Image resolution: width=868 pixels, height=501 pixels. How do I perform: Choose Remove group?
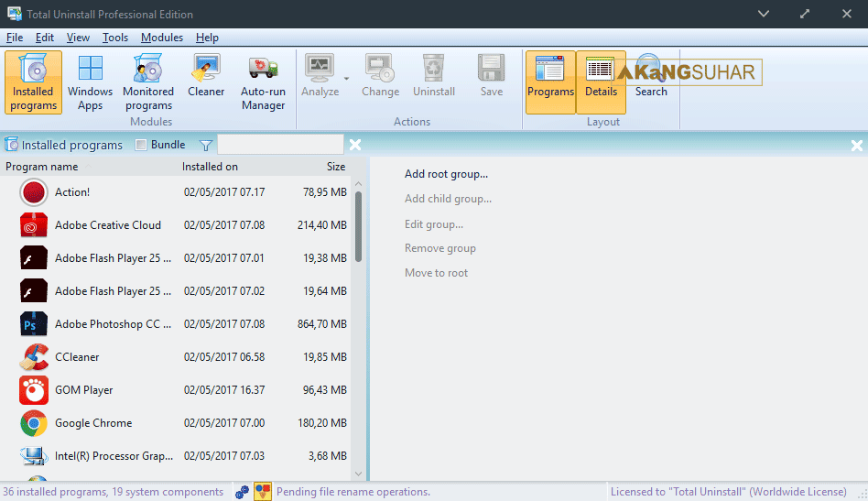pyautogui.click(x=440, y=248)
